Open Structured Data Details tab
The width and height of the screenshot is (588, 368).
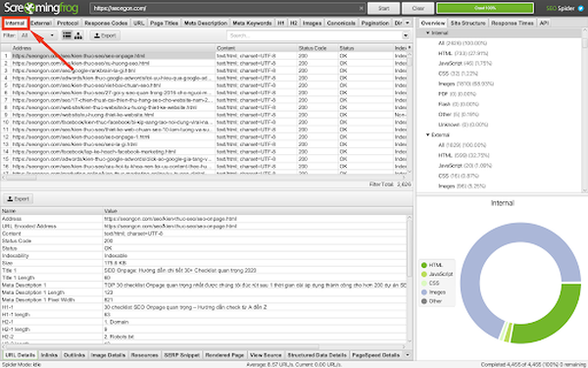tap(317, 355)
